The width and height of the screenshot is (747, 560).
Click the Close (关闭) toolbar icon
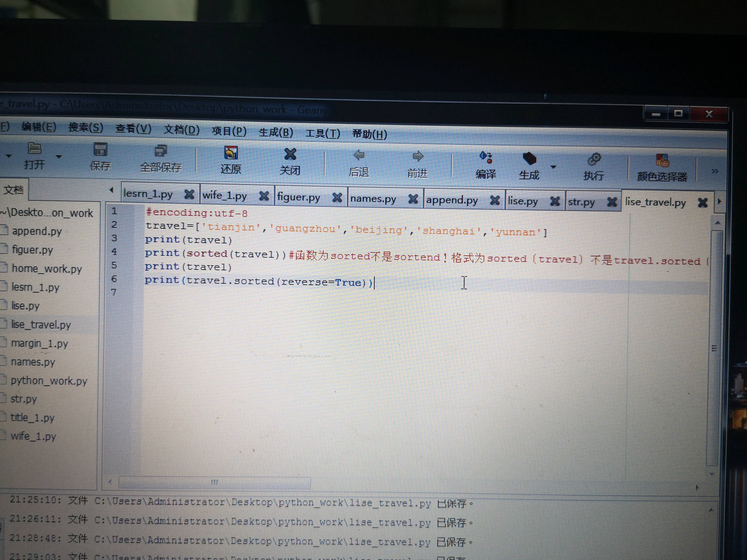point(290,155)
